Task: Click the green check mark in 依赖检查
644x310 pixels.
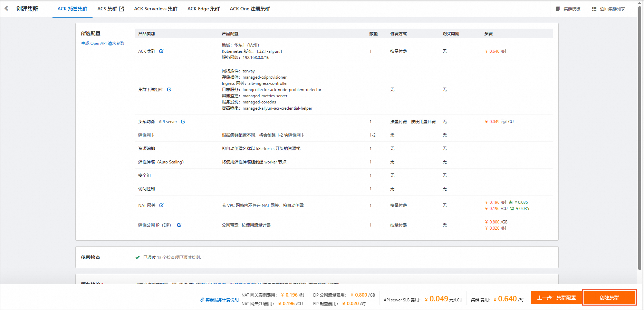Action: click(x=137, y=257)
